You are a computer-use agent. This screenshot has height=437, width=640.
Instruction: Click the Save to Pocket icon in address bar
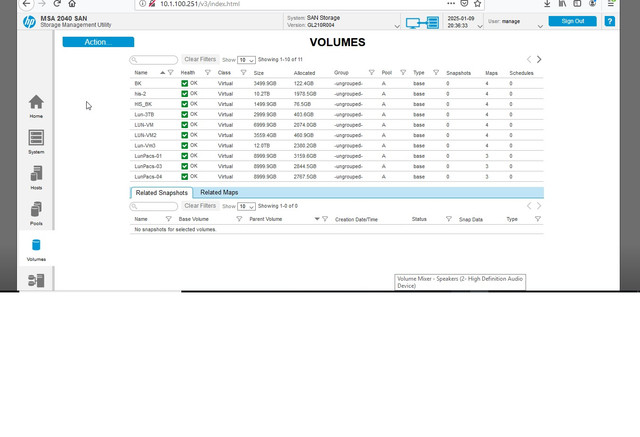pos(464,4)
